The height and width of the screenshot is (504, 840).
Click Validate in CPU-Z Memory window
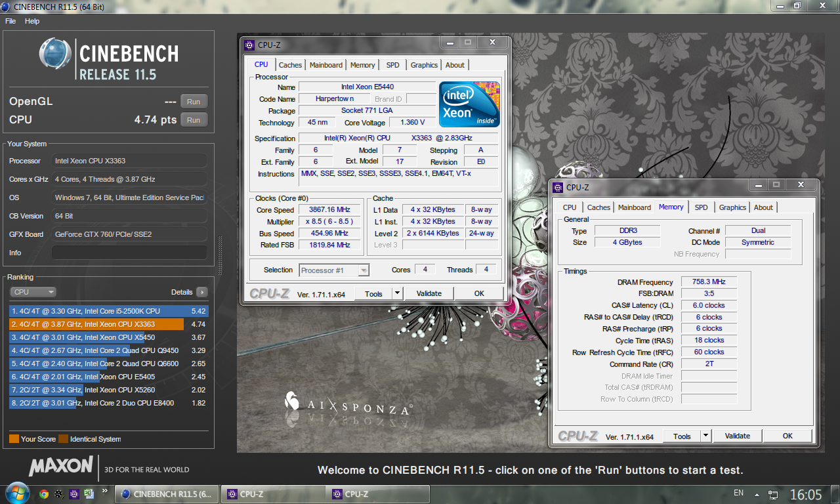[738, 436]
